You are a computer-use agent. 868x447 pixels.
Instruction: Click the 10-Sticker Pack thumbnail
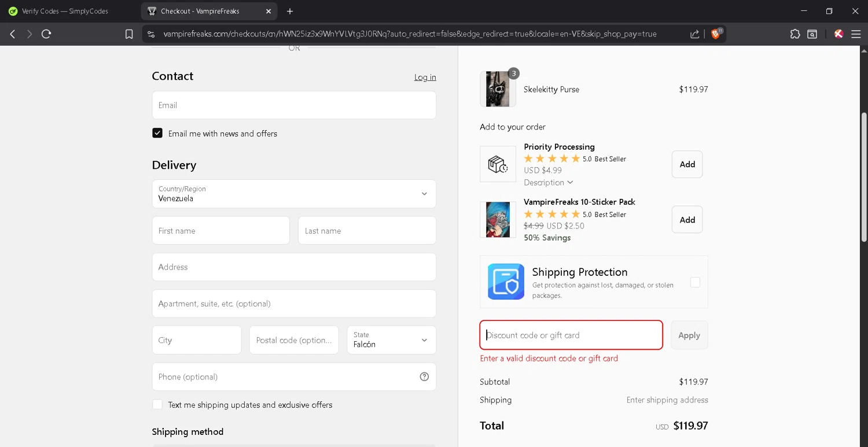pos(498,219)
